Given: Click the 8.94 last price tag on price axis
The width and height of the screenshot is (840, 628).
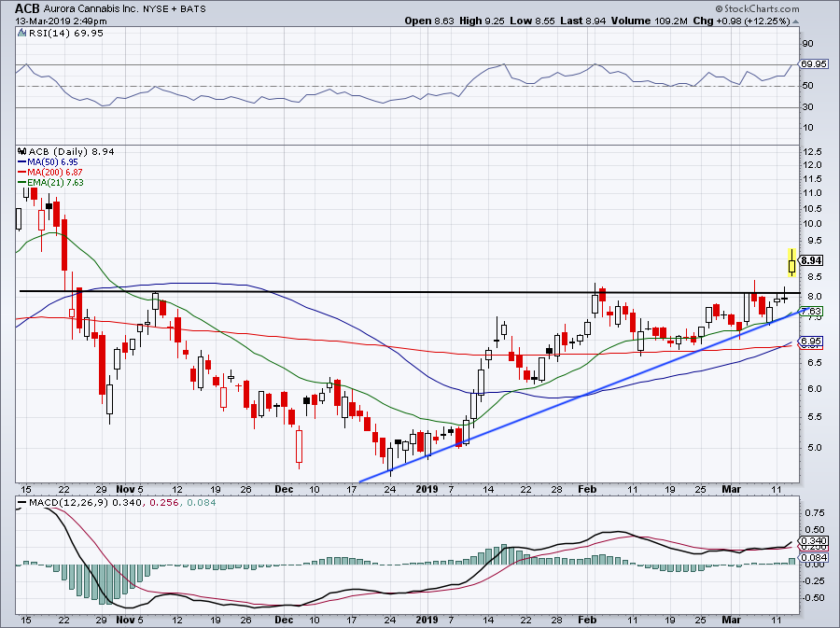Looking at the screenshot, I should [812, 260].
